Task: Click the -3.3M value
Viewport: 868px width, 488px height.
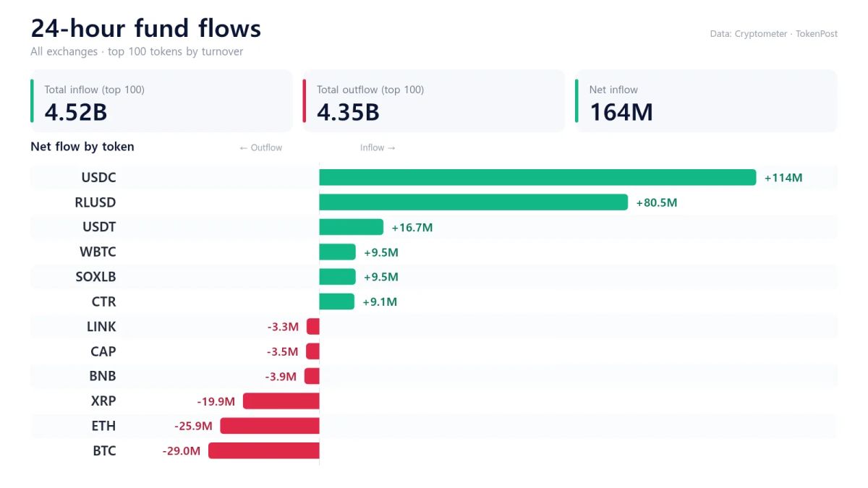Action: (283, 327)
